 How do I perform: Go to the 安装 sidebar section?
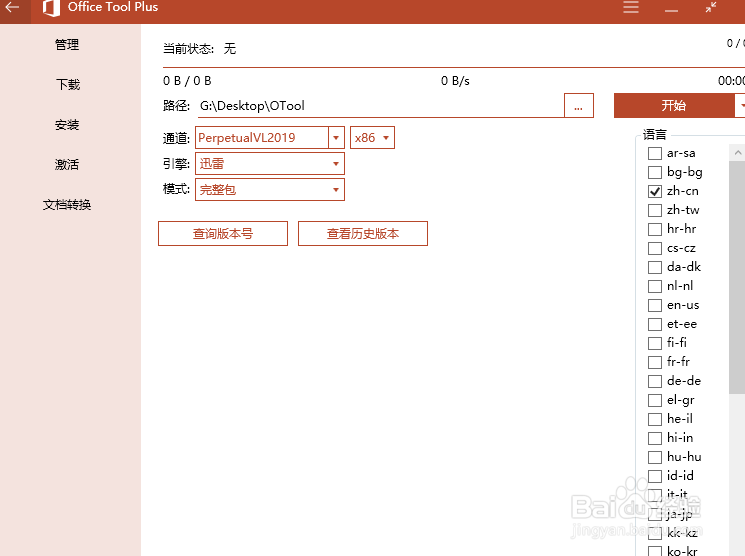coord(67,125)
